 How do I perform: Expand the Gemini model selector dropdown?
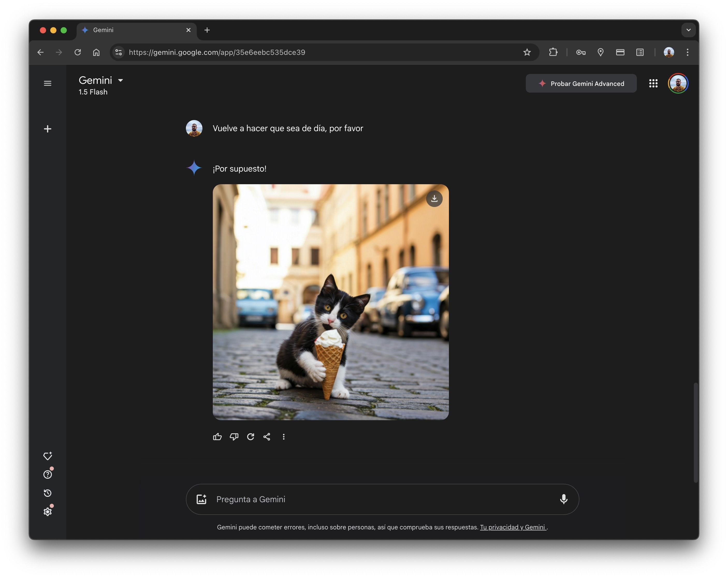tap(121, 80)
